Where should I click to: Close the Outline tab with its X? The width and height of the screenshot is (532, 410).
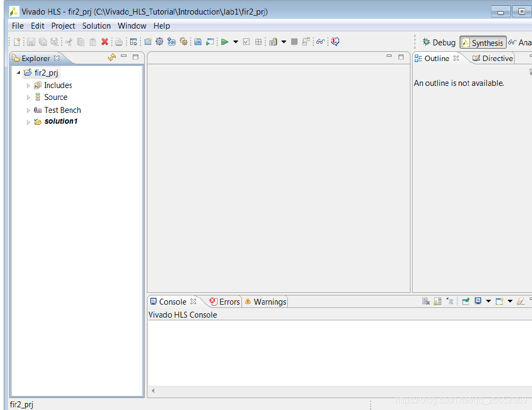[456, 58]
